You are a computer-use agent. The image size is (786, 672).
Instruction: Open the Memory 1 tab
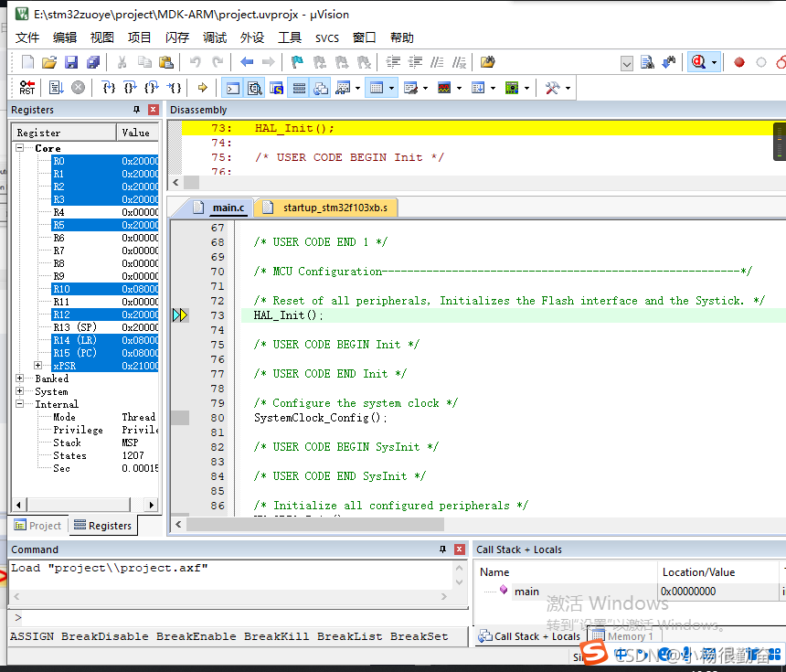click(629, 636)
